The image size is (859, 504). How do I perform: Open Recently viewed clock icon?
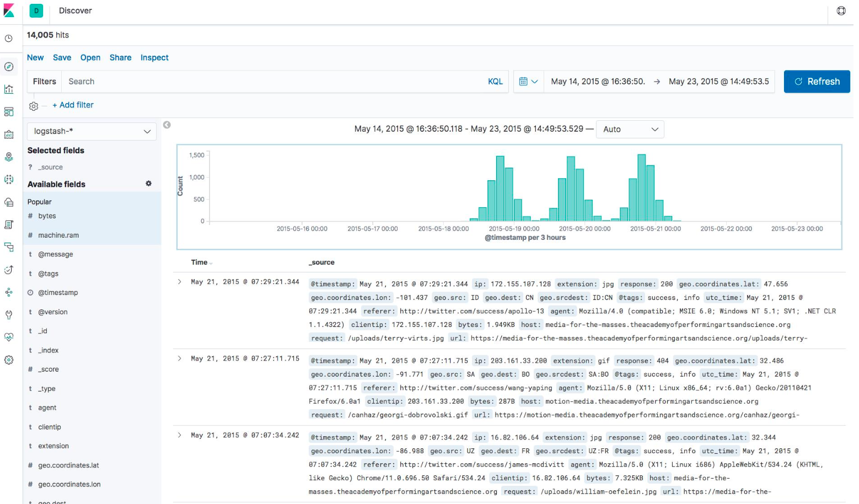click(9, 39)
